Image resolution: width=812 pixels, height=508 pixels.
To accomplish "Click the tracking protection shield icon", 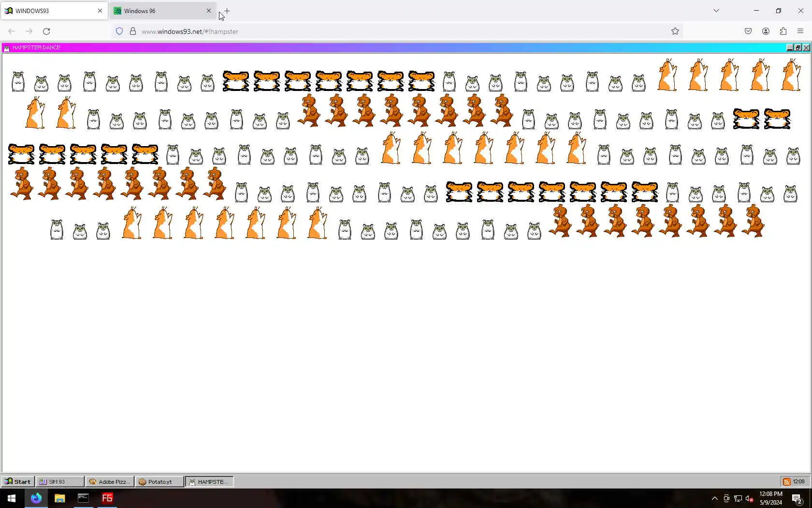I will point(119,31).
